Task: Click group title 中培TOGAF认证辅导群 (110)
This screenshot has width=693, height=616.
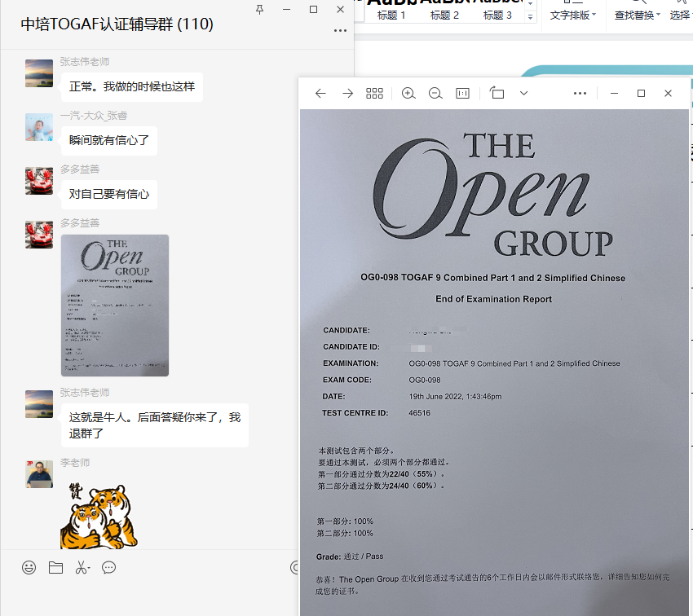Action: tap(117, 24)
